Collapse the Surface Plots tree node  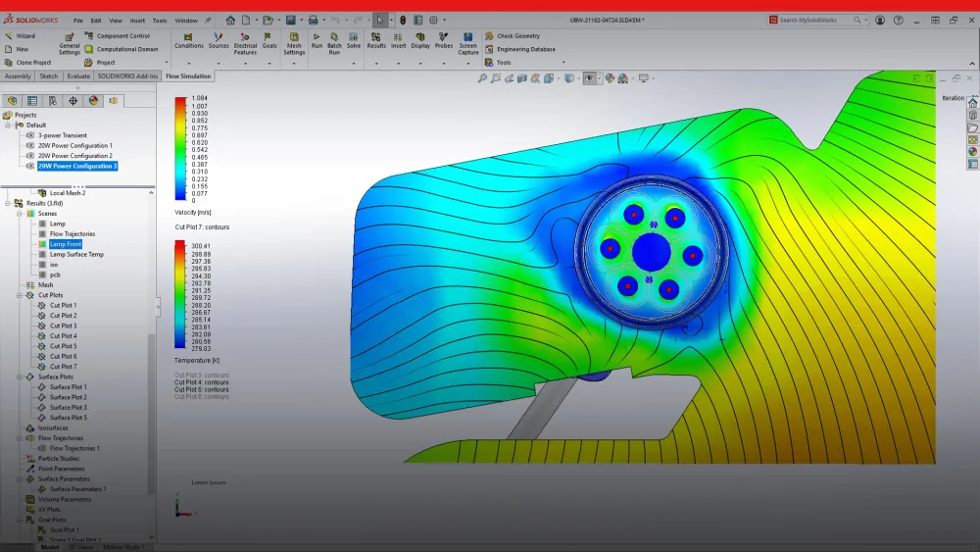pyautogui.click(x=20, y=376)
